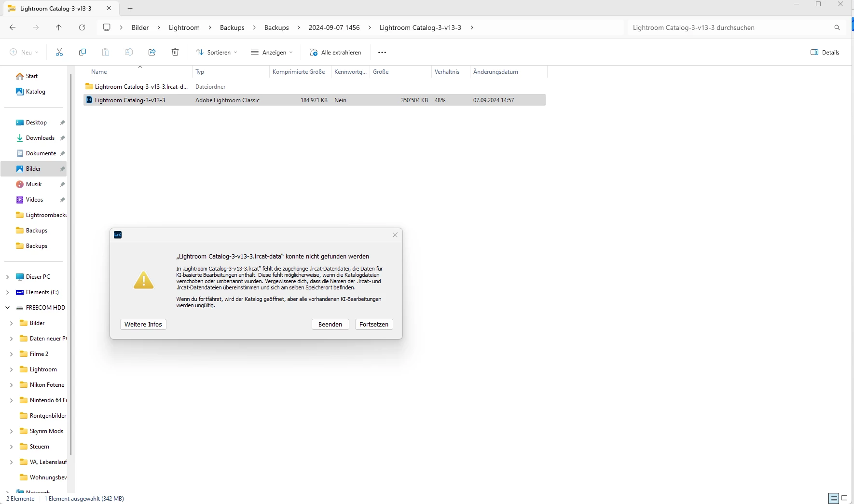Click the Rename icon in toolbar

[129, 52]
